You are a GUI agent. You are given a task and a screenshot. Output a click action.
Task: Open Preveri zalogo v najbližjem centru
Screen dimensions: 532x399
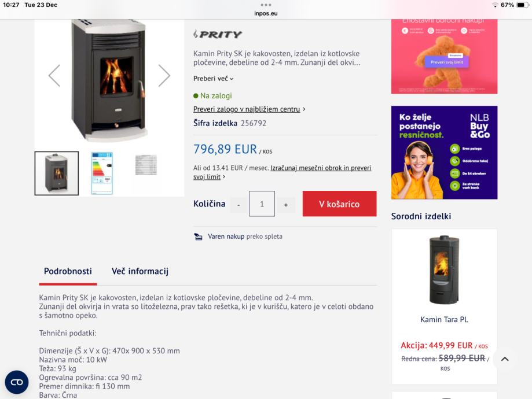pyautogui.click(x=247, y=109)
